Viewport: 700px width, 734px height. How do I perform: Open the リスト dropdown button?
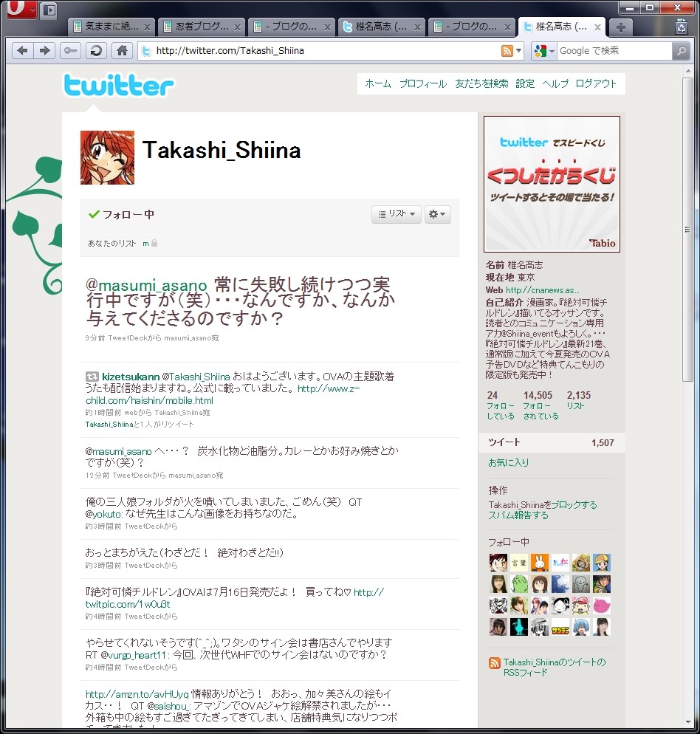click(396, 214)
